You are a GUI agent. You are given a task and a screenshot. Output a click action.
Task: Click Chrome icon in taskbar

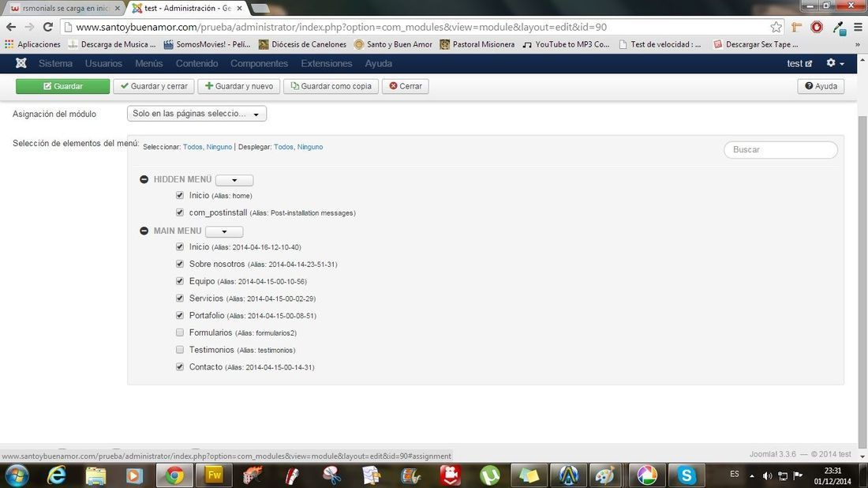click(x=174, y=476)
